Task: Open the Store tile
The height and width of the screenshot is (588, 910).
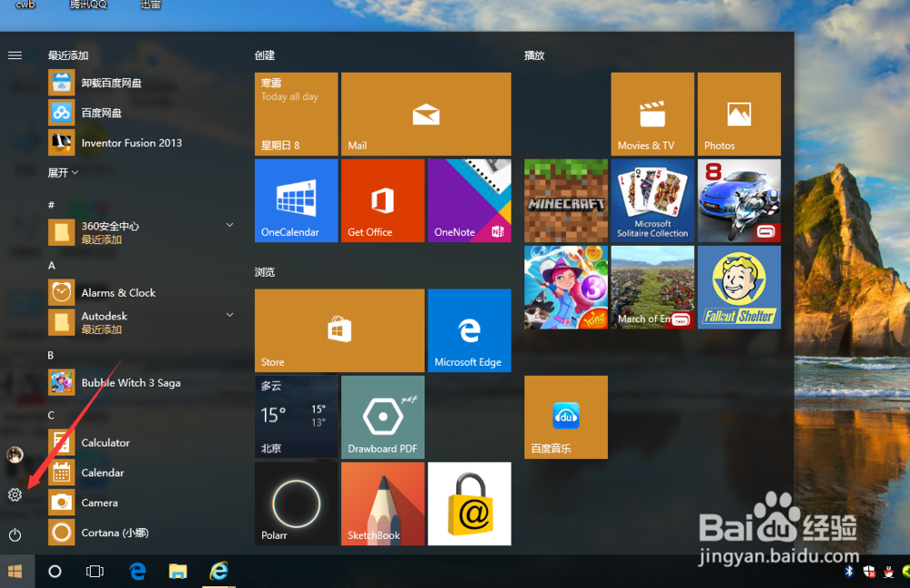Action: click(x=339, y=330)
